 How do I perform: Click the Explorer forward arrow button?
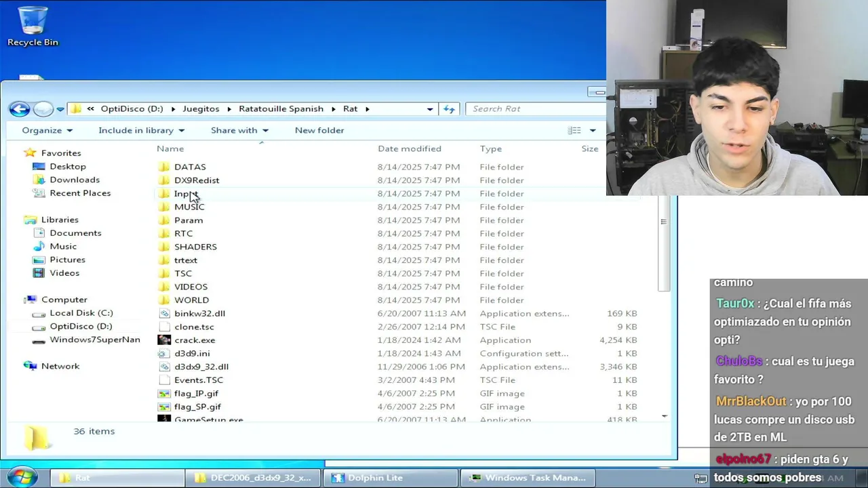click(x=43, y=109)
